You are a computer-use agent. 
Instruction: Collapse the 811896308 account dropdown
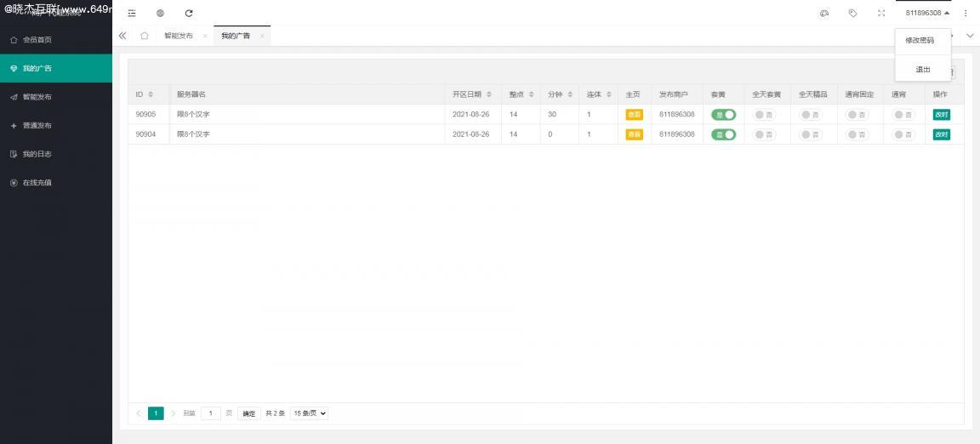click(927, 13)
